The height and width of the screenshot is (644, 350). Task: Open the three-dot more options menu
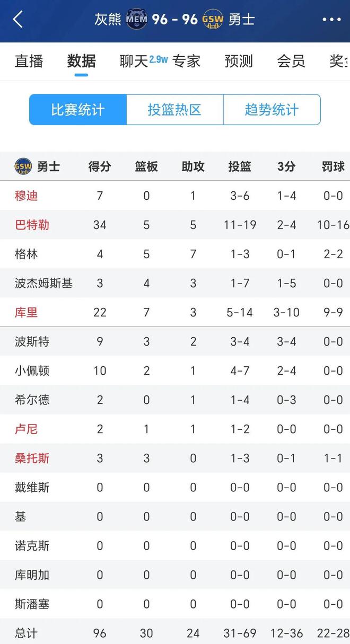tap(331, 20)
